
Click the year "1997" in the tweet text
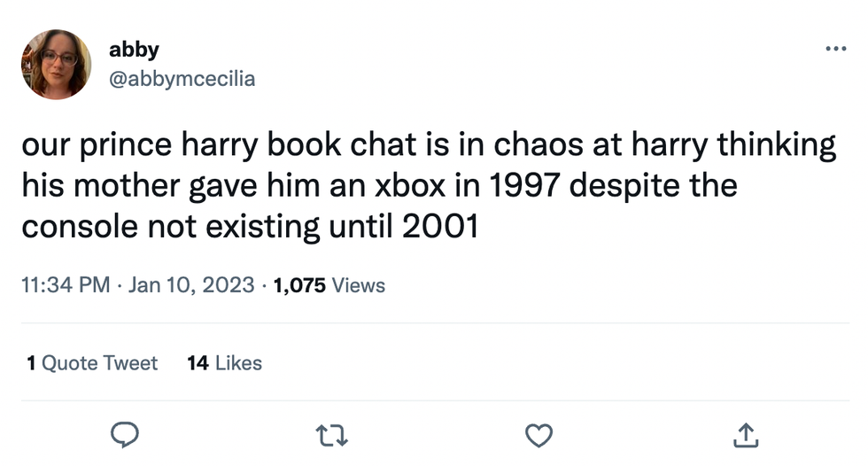point(522,186)
